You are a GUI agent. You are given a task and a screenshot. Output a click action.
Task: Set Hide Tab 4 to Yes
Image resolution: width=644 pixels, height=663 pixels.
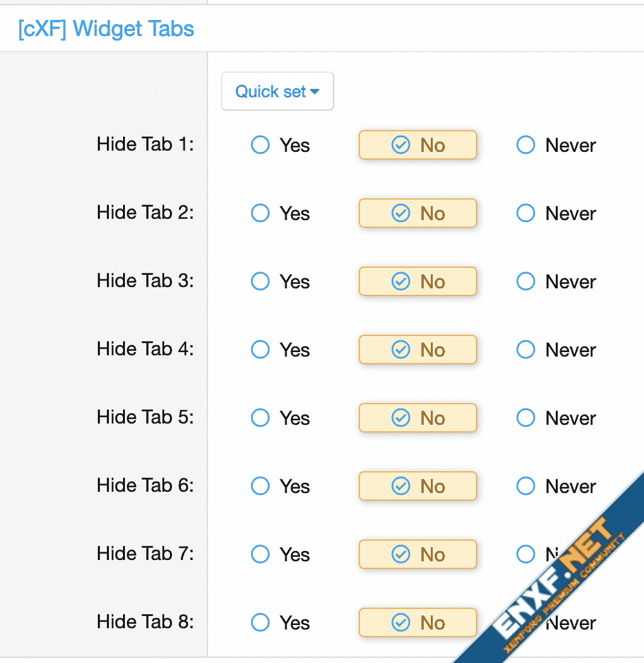(260, 350)
